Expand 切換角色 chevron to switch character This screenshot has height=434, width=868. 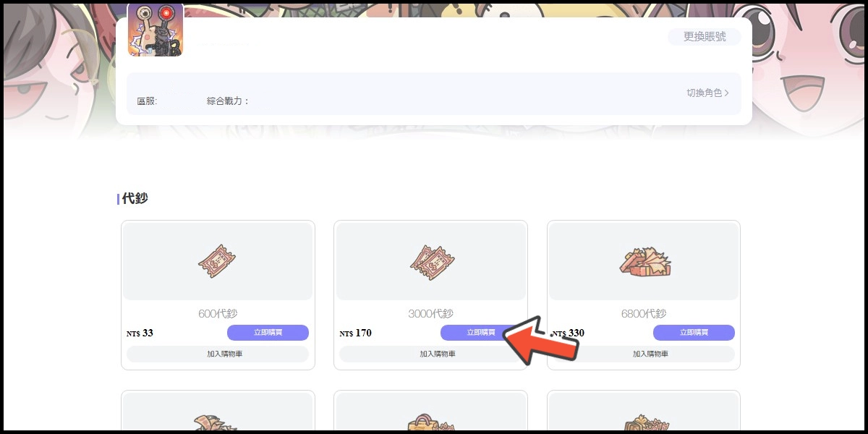point(726,93)
